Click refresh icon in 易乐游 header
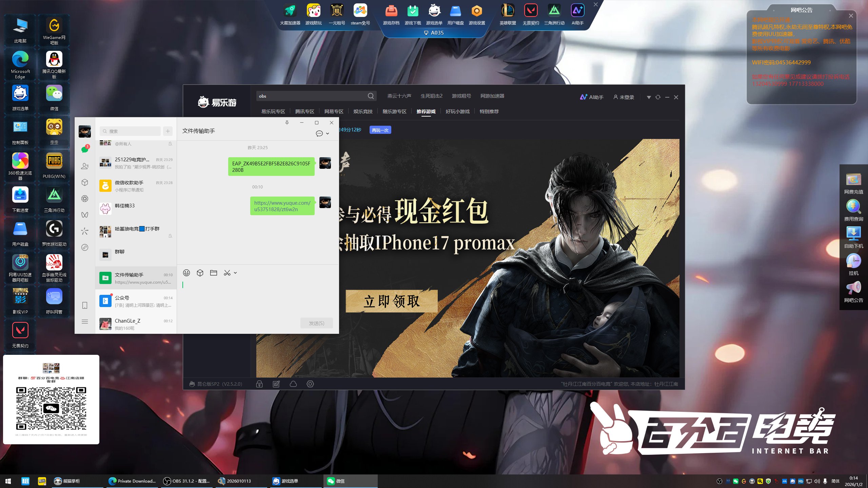Image resolution: width=868 pixels, height=488 pixels. [x=658, y=97]
